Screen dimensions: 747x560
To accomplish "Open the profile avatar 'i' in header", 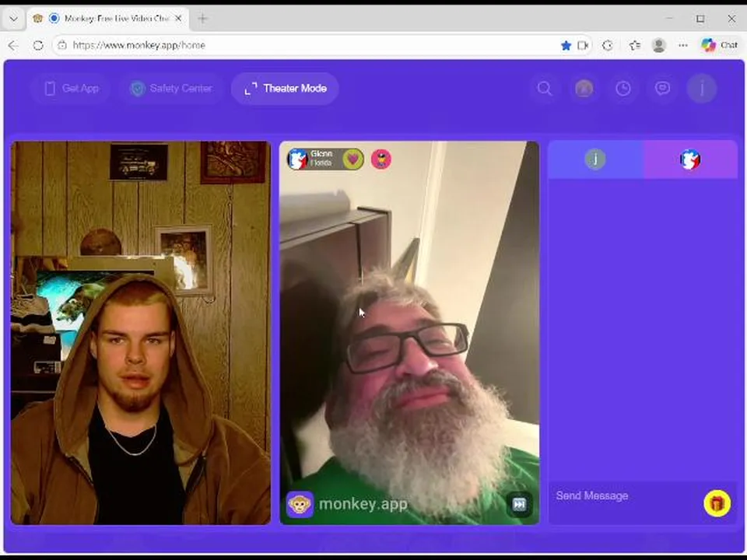I will [702, 89].
